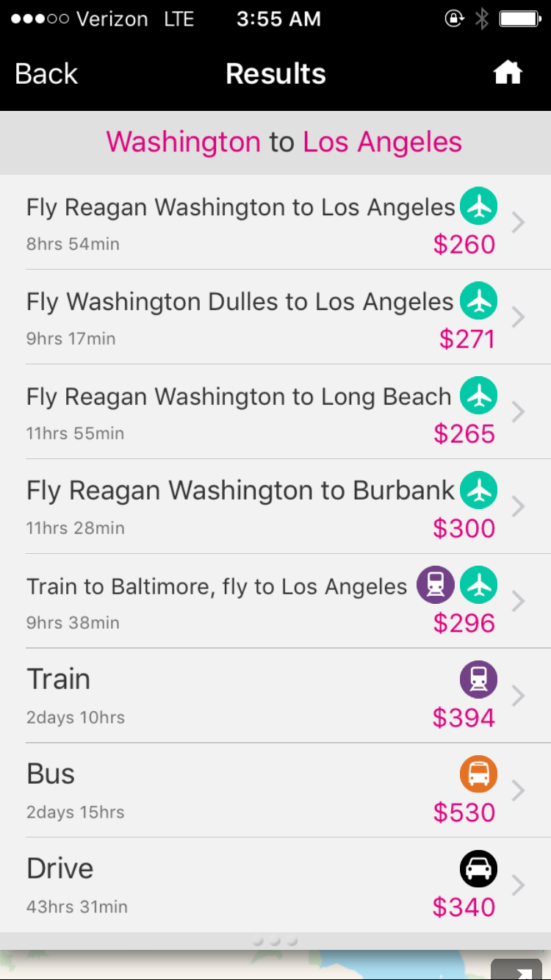Tap plane icon on Burbank flight row

tap(479, 491)
